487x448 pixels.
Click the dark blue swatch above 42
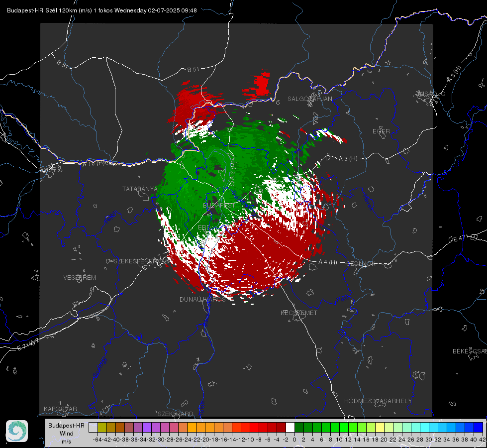[479, 427]
